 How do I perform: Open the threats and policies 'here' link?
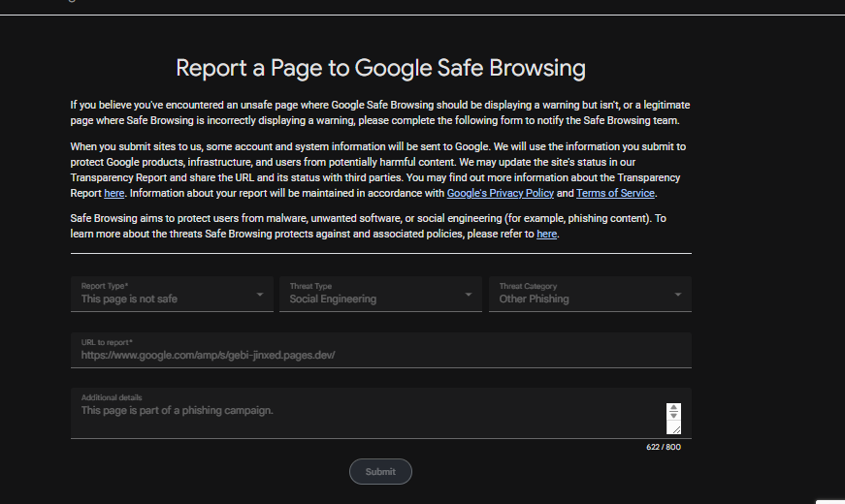click(546, 235)
